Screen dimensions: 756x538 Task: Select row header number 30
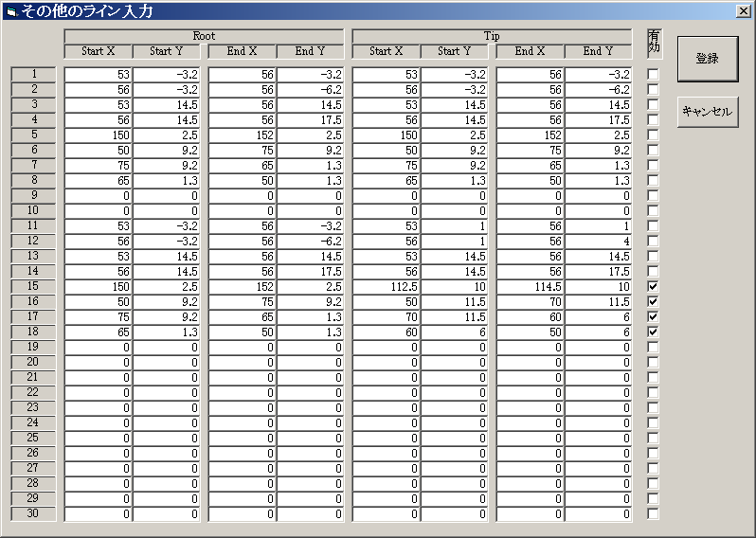pyautogui.click(x=34, y=513)
